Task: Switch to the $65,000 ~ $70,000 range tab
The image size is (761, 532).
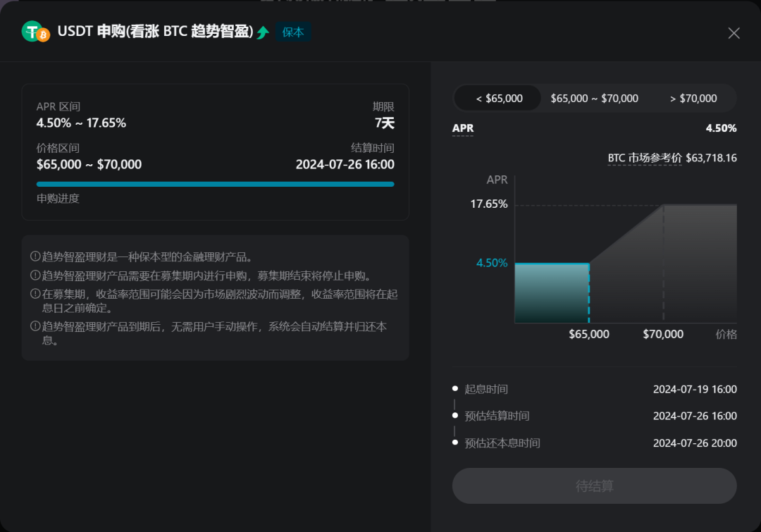Action: (594, 98)
